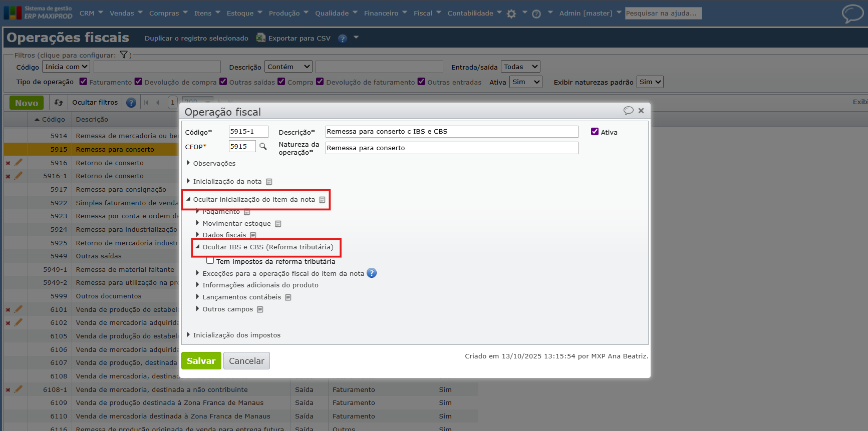Create a new record with Novo
The height and width of the screenshot is (431, 868).
pyautogui.click(x=27, y=103)
